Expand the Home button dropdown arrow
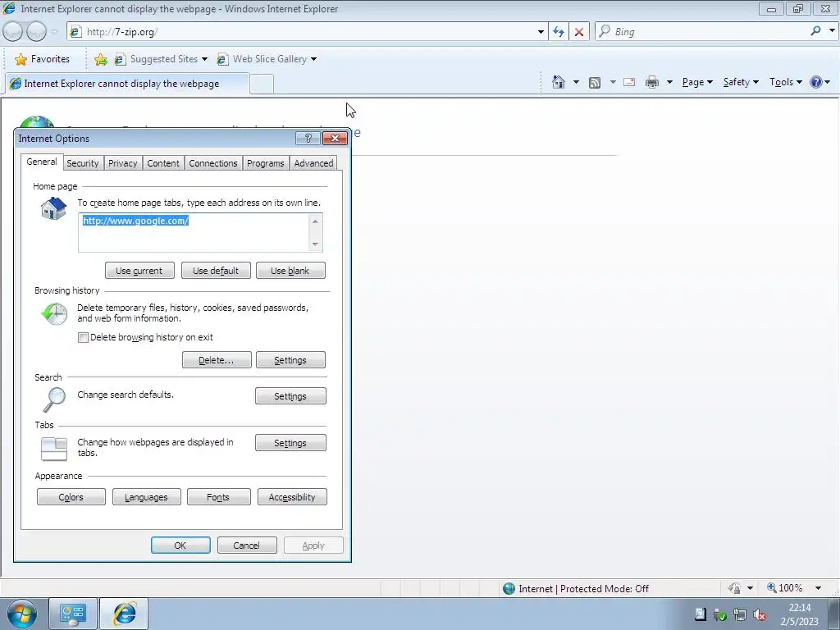The width and height of the screenshot is (840, 630). [x=576, y=82]
